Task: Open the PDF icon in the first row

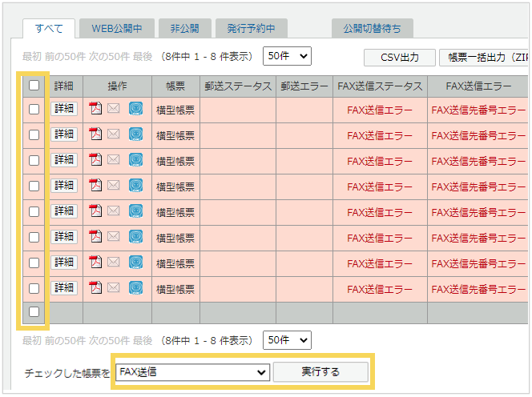Action: pyautogui.click(x=96, y=109)
